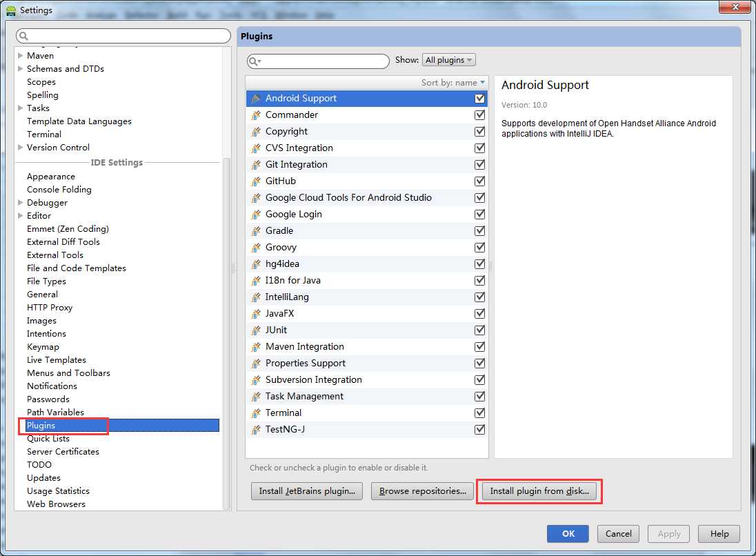
Task: Open the Updates settings page
Action: [x=44, y=478]
